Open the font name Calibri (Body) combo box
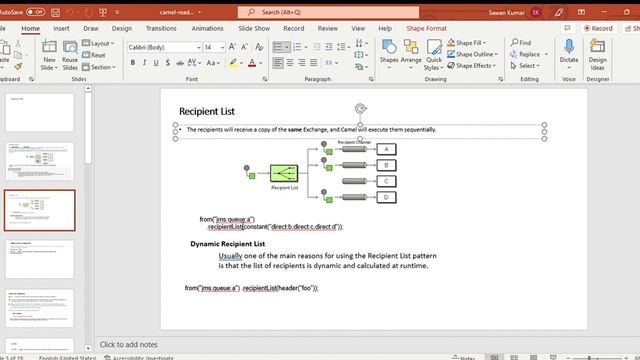Screen dimensions: 640x360 click(x=164, y=47)
